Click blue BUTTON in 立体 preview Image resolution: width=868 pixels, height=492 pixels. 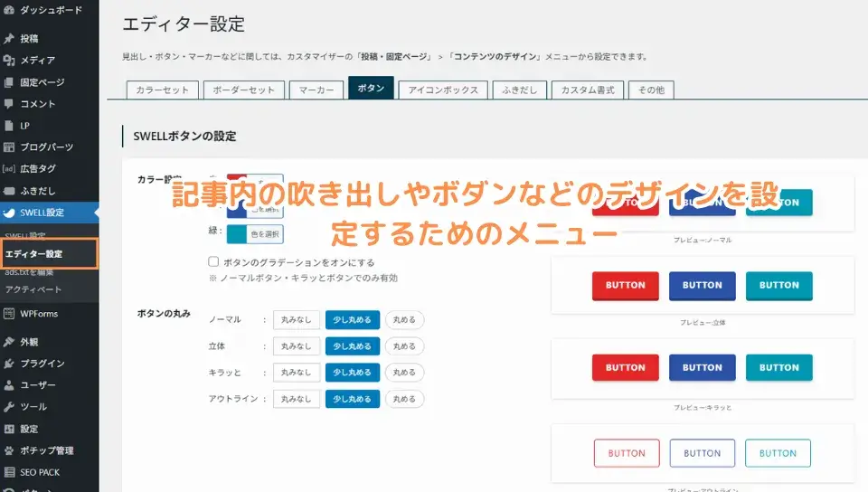point(702,286)
